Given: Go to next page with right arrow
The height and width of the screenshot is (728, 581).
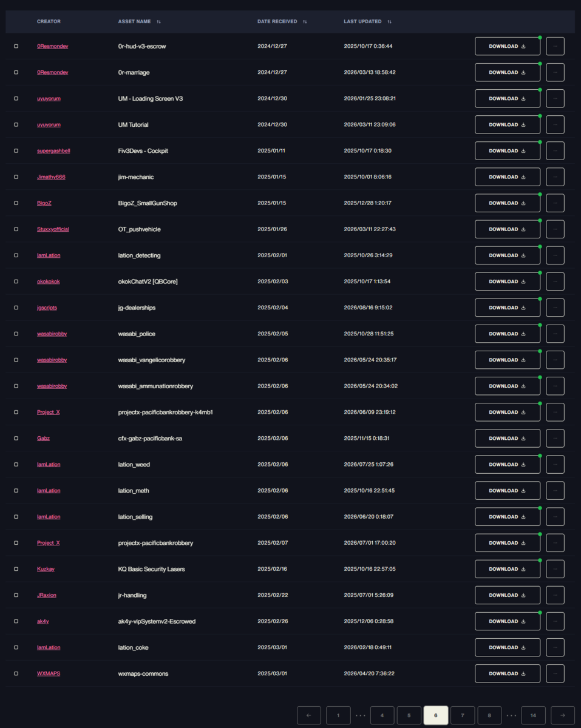Looking at the screenshot, I should click(563, 715).
